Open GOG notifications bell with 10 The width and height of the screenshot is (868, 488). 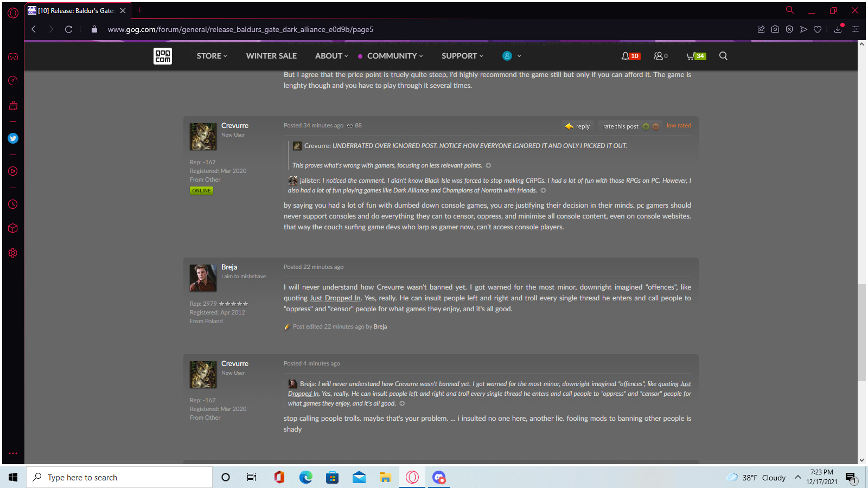[x=630, y=56]
